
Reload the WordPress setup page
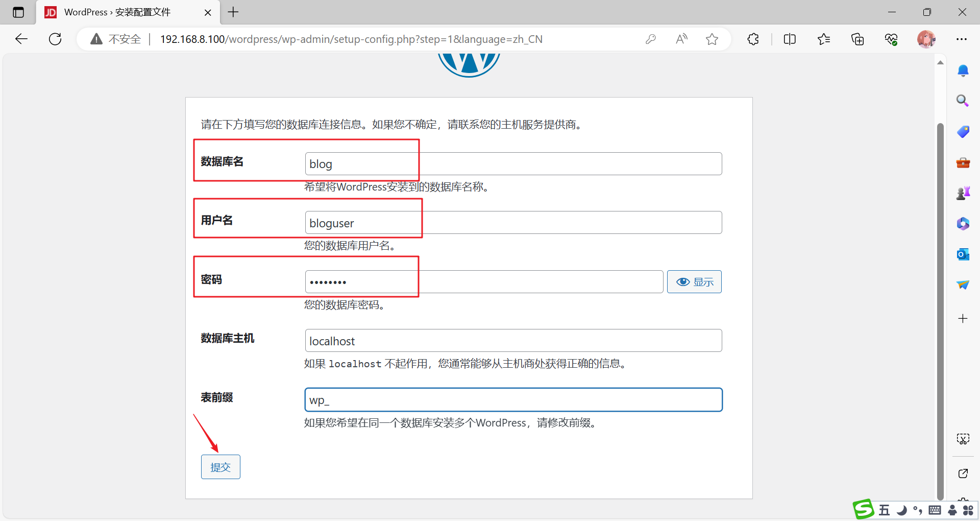pos(55,39)
